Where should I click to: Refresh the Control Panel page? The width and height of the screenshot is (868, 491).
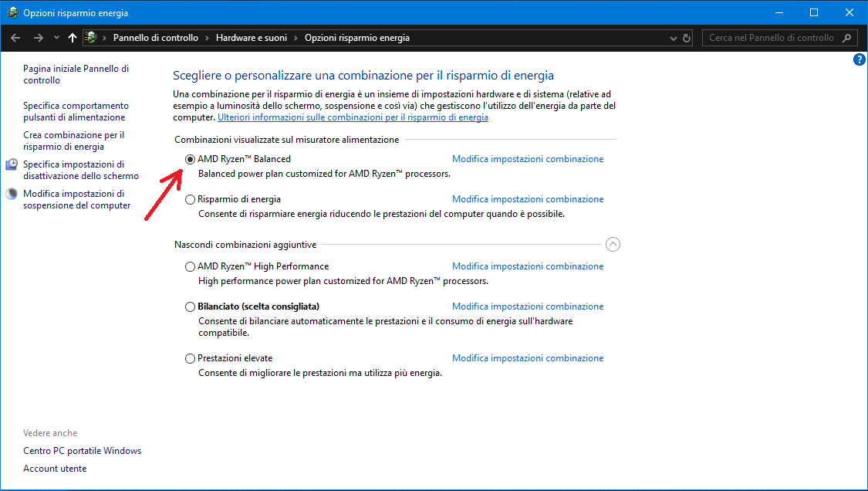pyautogui.click(x=687, y=39)
